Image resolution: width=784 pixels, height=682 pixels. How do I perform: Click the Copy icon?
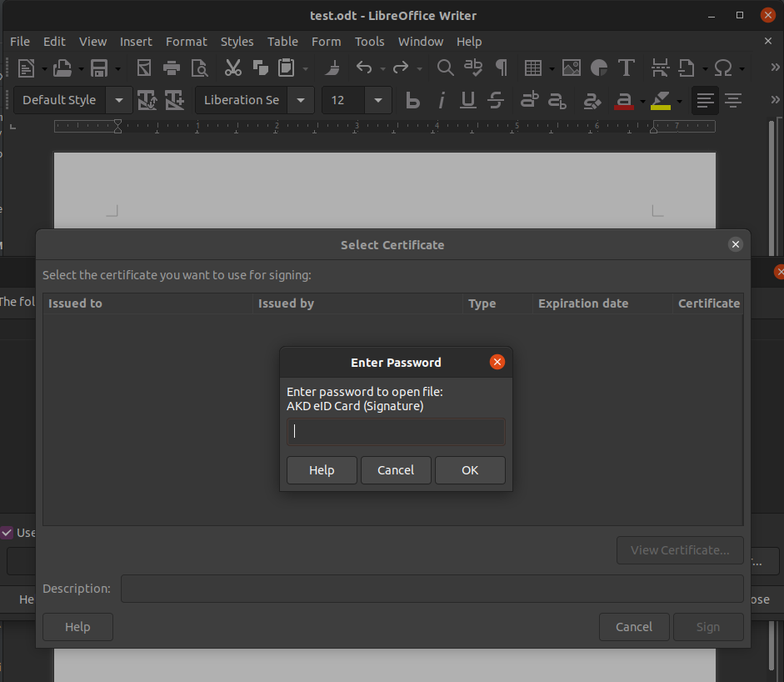tap(261, 68)
